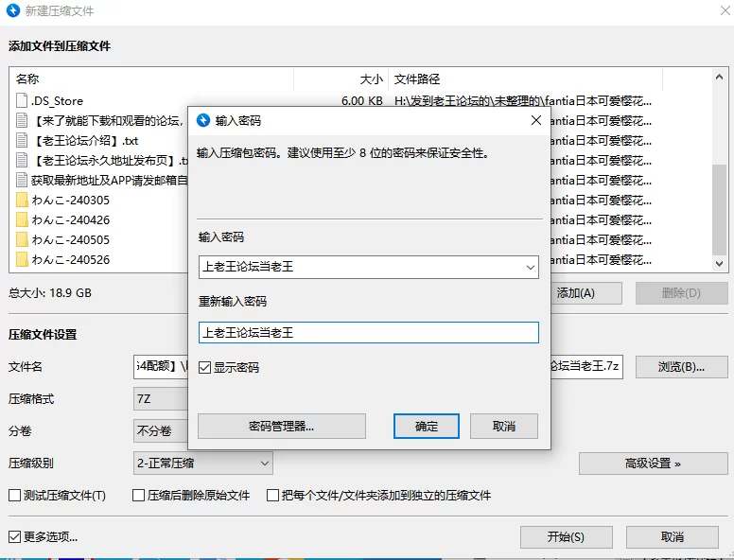Click the わんこ-240526 folder icon
The width and height of the screenshot is (734, 560).
click(x=23, y=260)
